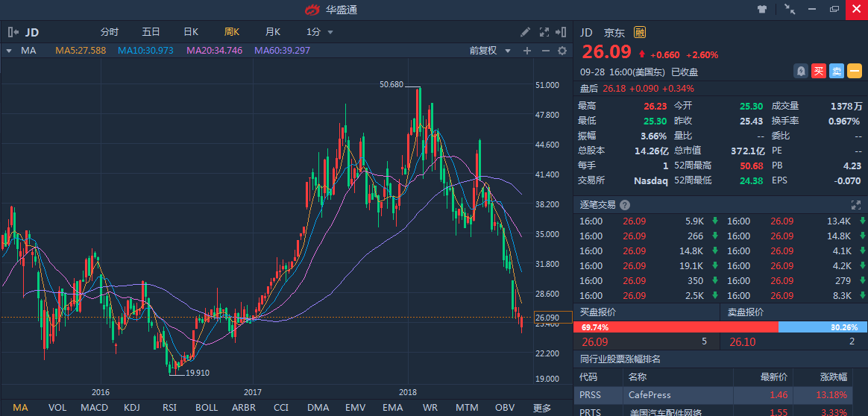Click the blue 卖 sell button
The image size is (868, 416).
837,71
